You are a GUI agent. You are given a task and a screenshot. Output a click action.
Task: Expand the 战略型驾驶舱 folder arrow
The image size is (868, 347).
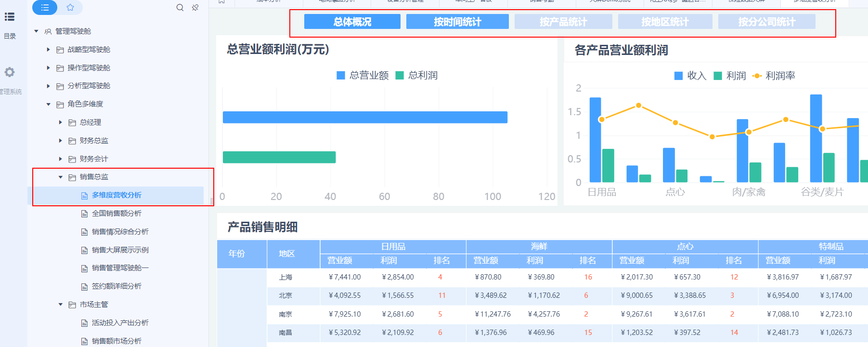[x=48, y=50]
